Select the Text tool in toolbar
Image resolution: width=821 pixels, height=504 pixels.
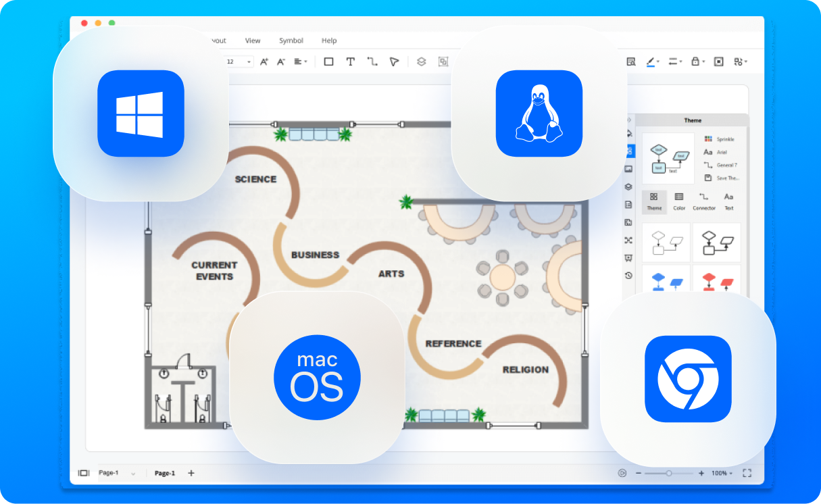coord(350,61)
